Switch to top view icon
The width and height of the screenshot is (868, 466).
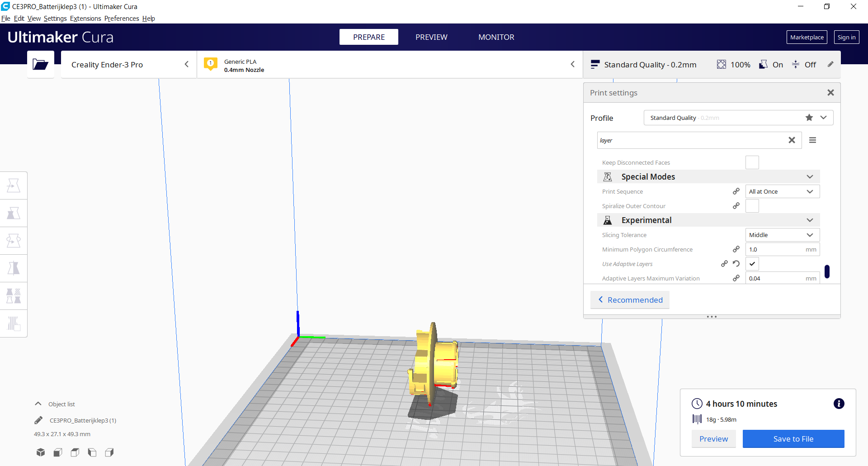click(x=75, y=452)
